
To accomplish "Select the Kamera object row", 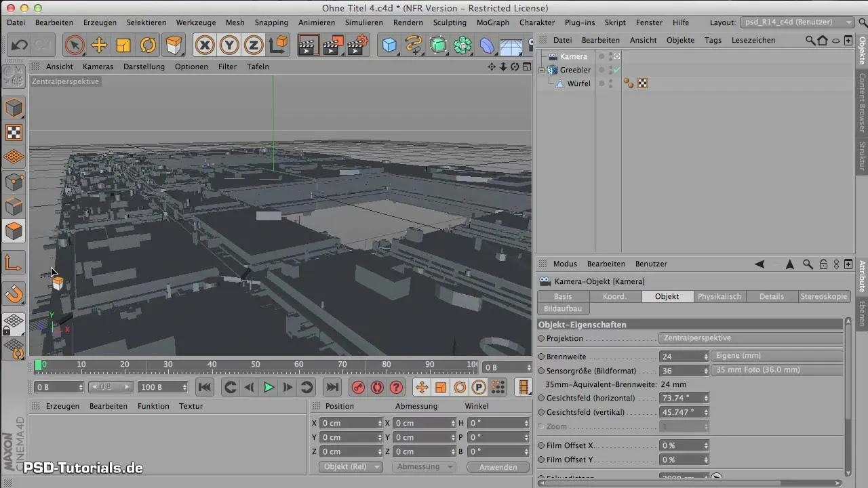I will [573, 56].
